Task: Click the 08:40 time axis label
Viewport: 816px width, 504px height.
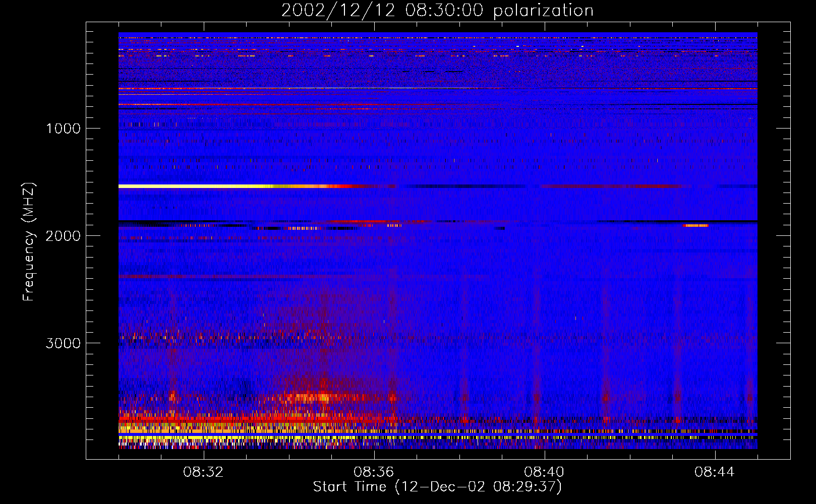Action: coord(545,472)
